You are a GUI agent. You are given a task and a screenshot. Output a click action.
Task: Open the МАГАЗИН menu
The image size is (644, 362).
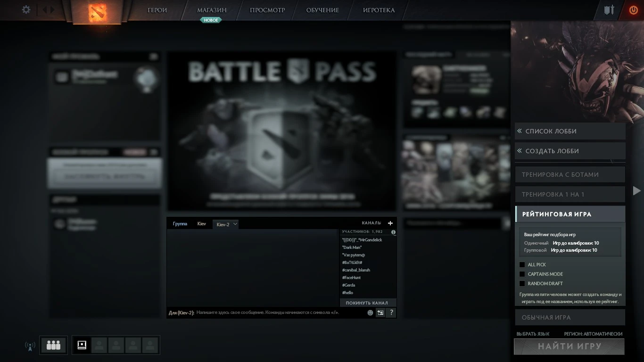(x=212, y=10)
